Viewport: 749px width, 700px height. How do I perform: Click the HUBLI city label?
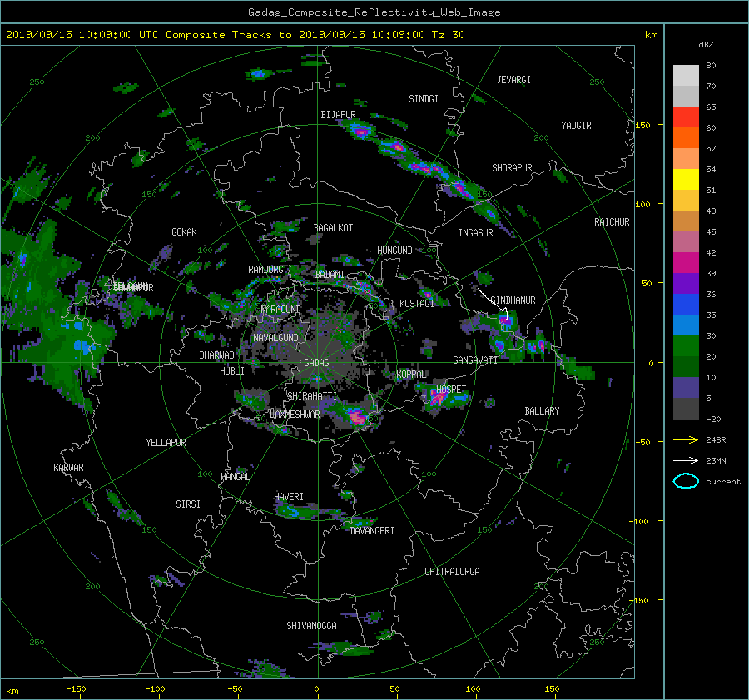point(231,370)
